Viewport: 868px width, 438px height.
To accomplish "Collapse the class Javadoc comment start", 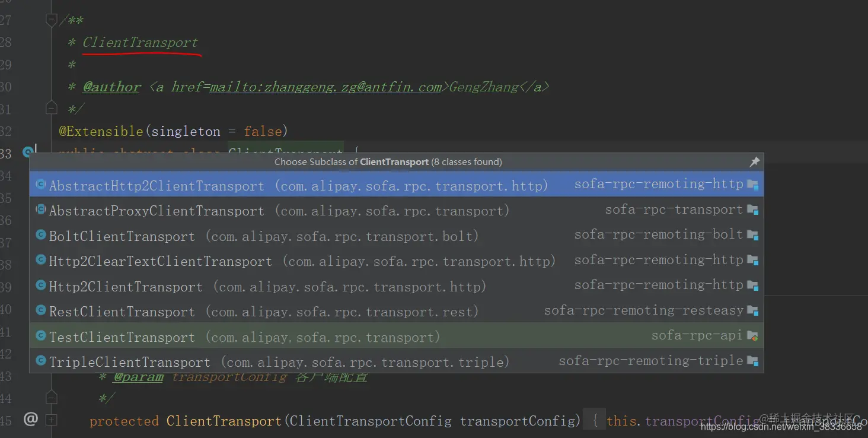I will [x=52, y=20].
